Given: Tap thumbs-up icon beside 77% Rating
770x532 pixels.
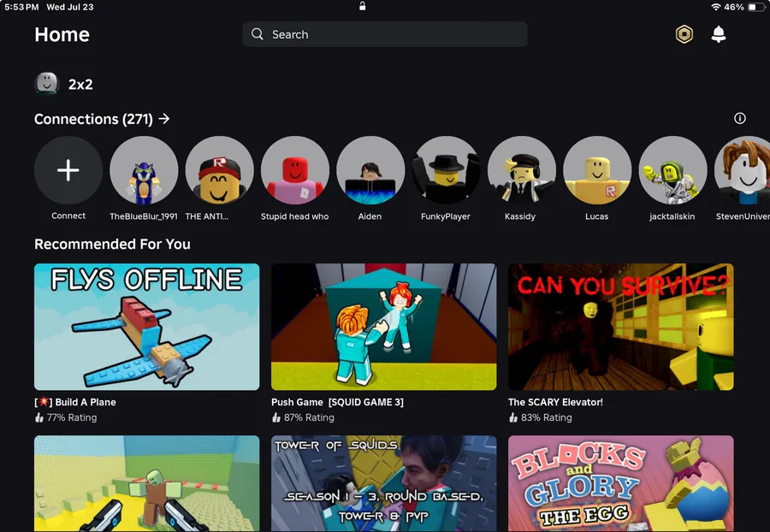Looking at the screenshot, I should [39, 417].
